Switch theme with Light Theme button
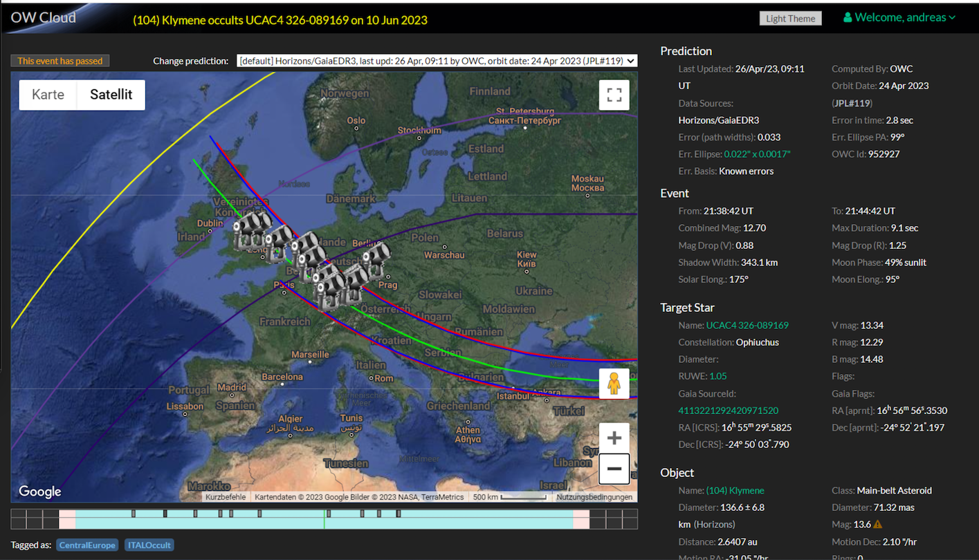Image resolution: width=979 pixels, height=560 pixels. click(790, 19)
